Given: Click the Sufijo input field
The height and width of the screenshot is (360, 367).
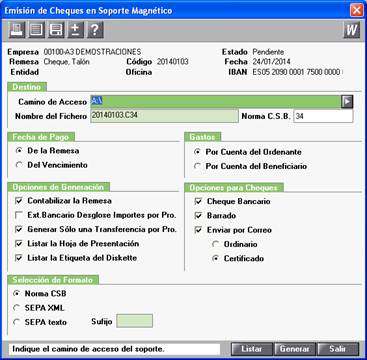Looking at the screenshot, I should (134, 321).
